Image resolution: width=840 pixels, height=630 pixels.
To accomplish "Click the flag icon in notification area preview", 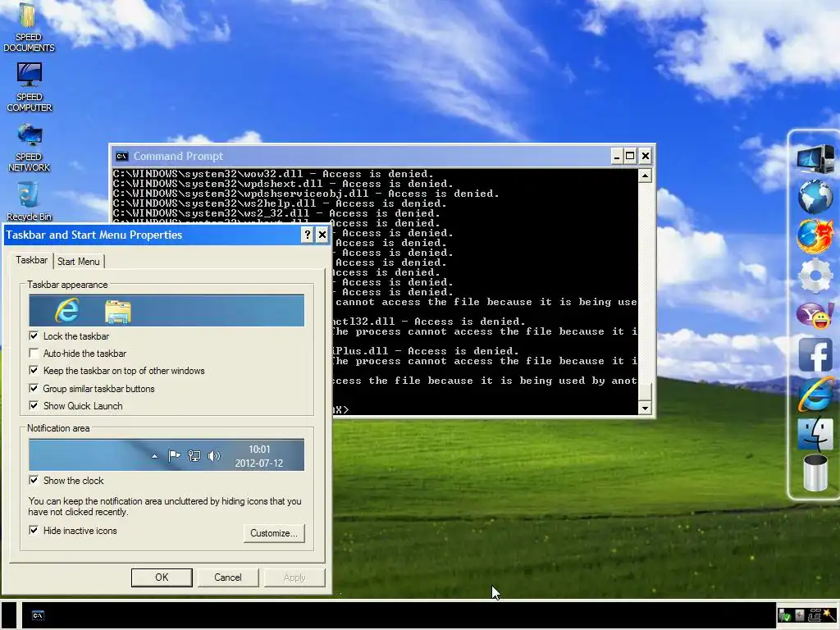I will coord(174,456).
